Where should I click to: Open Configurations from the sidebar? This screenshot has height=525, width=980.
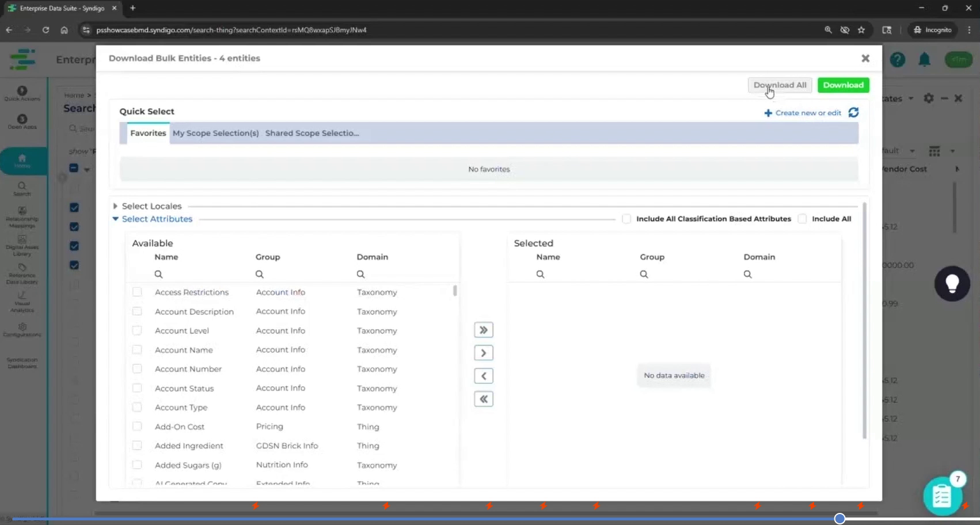(x=22, y=330)
